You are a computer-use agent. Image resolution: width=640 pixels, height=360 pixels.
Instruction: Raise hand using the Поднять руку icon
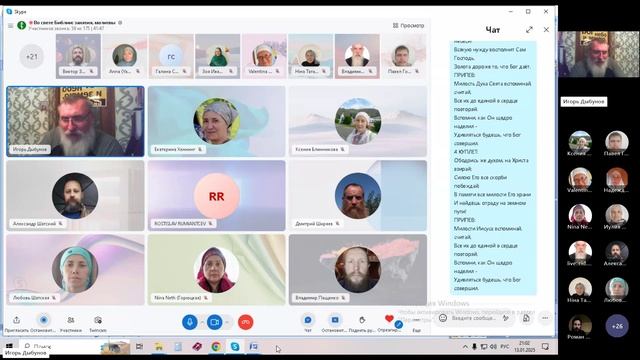(x=362, y=320)
